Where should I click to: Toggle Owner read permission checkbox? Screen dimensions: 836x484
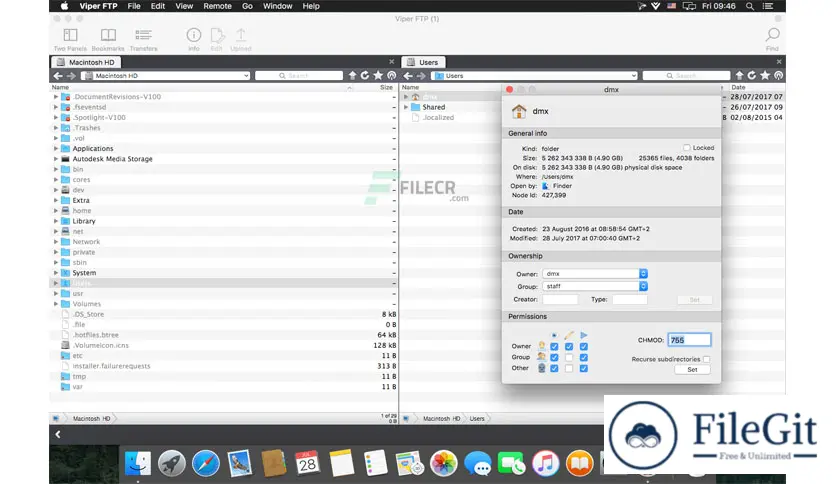click(554, 346)
